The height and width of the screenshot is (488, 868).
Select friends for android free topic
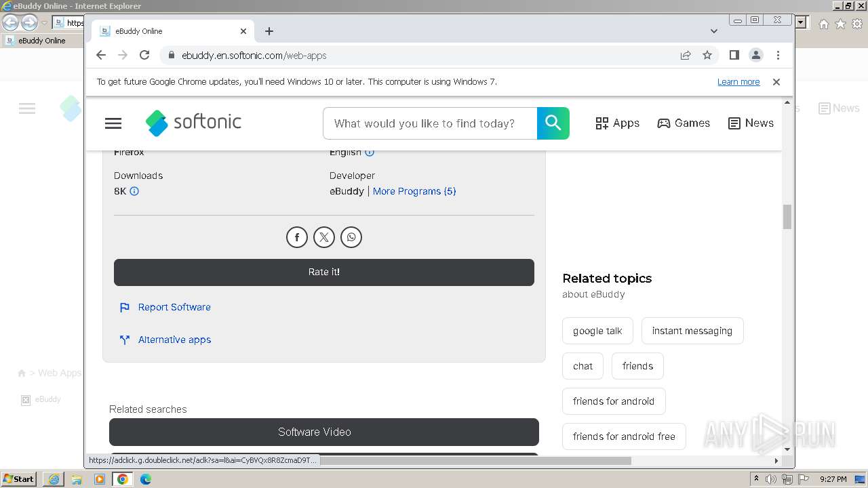tap(624, 436)
